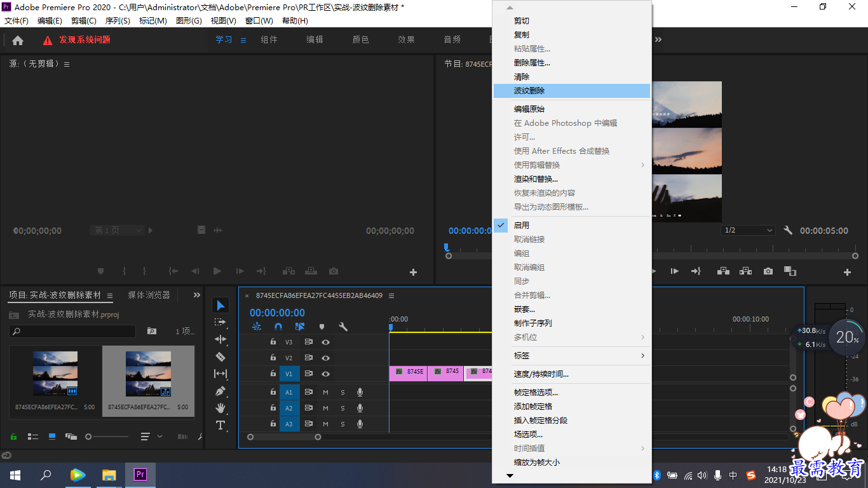Mute audio track A1
This screenshot has height=488, width=868.
[325, 392]
